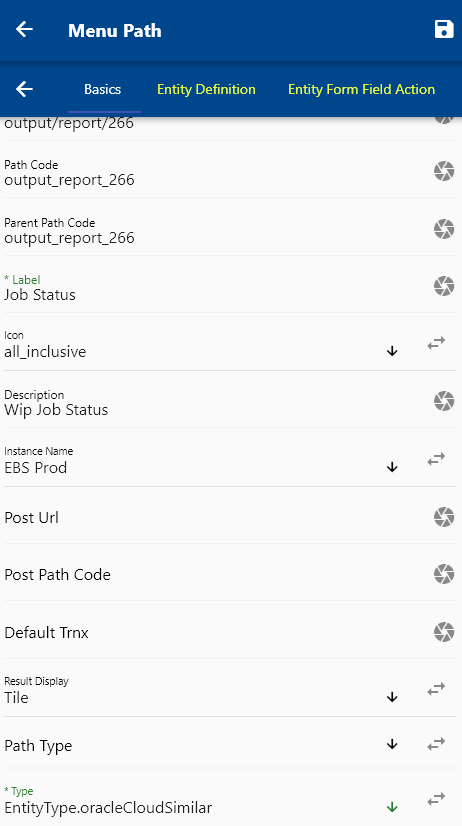Open the Icon all_inclusive dropdown arrow
The image size is (462, 826).
pos(392,351)
